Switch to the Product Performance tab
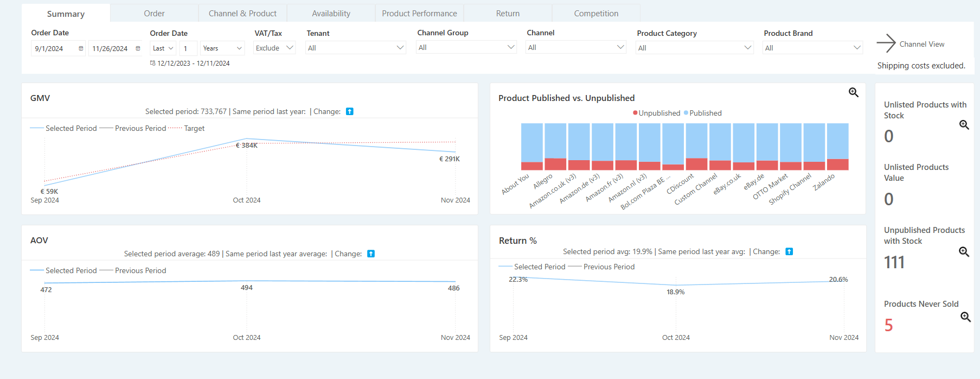 419,13
